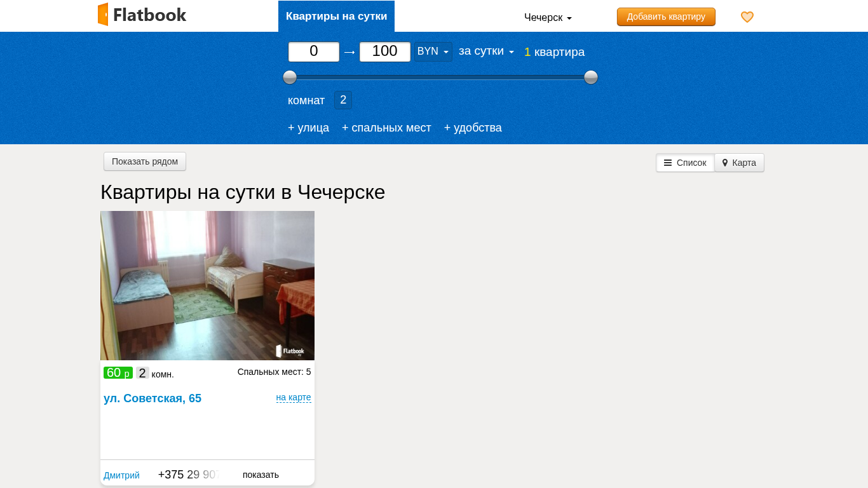Click the на карте link

point(294,398)
